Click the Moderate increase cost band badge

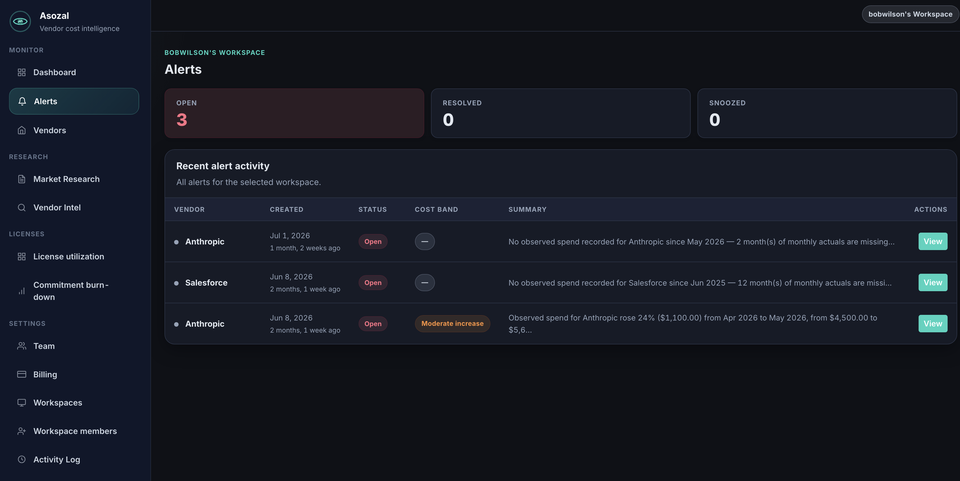point(452,324)
